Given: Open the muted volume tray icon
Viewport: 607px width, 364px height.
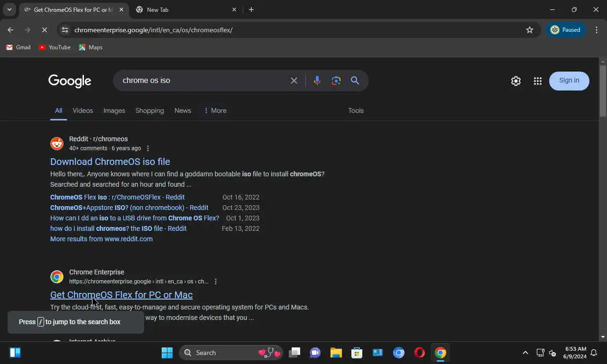Looking at the screenshot, I should [552, 353].
